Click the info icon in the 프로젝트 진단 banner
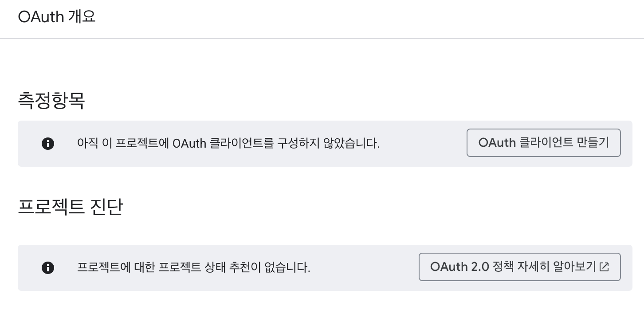This screenshot has width=644, height=321. coord(48,268)
